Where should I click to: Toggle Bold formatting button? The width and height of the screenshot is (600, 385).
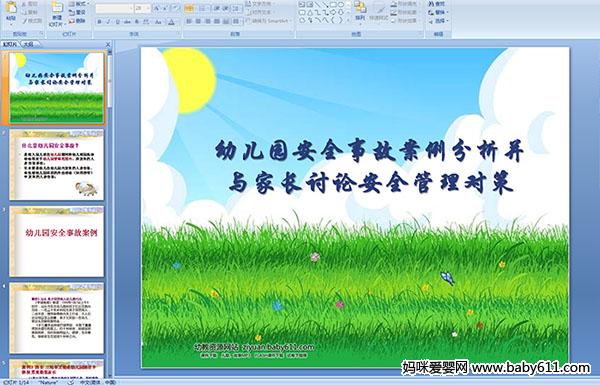point(99,22)
